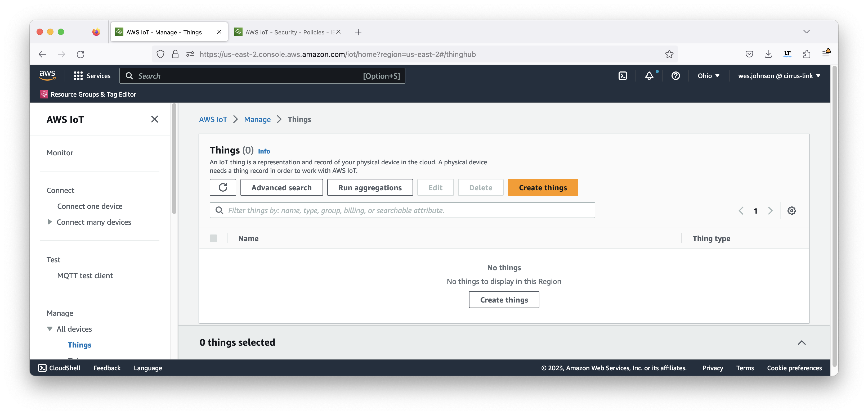
Task: Open the Ohio region dropdown
Action: (x=708, y=76)
